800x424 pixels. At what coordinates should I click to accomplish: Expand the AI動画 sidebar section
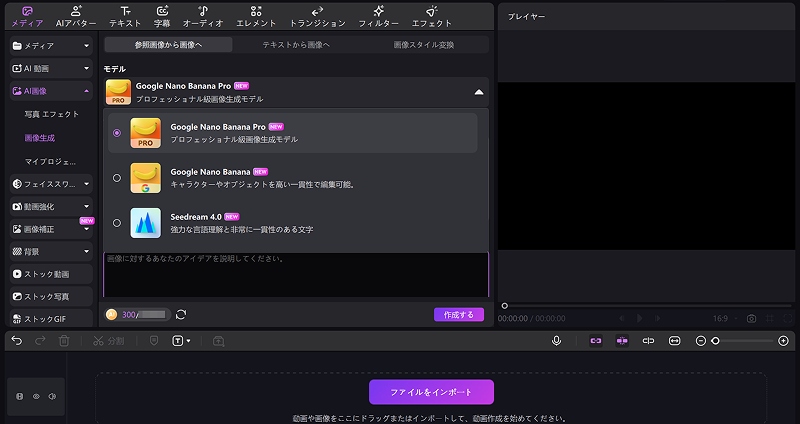click(51, 68)
